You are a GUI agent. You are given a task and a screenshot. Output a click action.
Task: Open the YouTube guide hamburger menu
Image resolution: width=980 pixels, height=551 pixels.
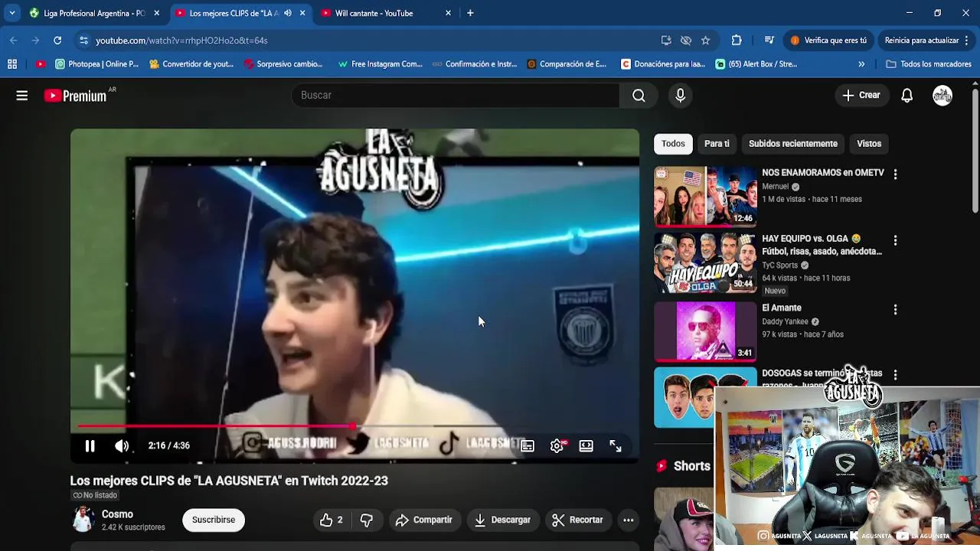tap(22, 96)
